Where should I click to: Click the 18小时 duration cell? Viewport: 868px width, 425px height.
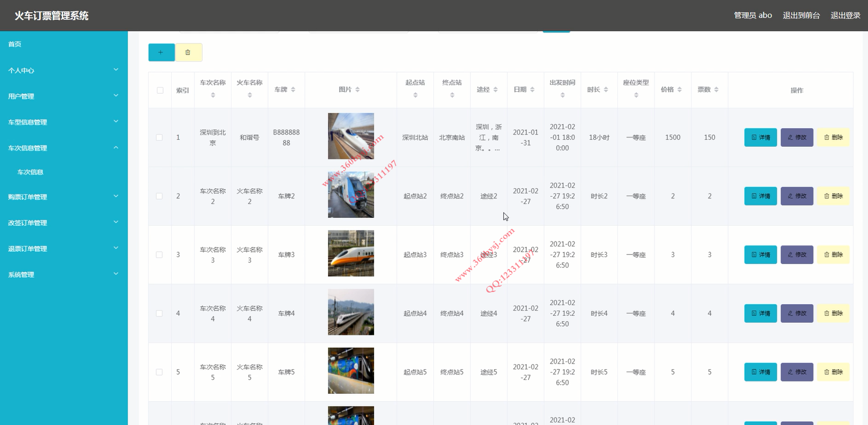[x=599, y=138]
